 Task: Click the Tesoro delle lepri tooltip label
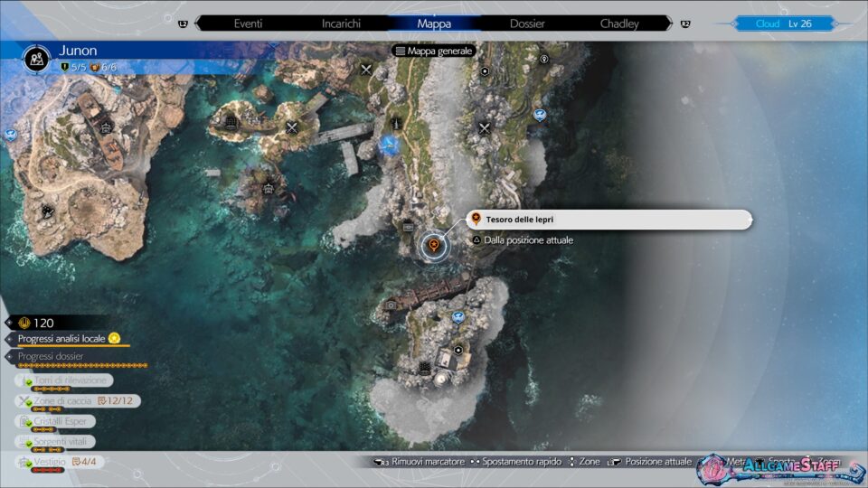click(609, 220)
